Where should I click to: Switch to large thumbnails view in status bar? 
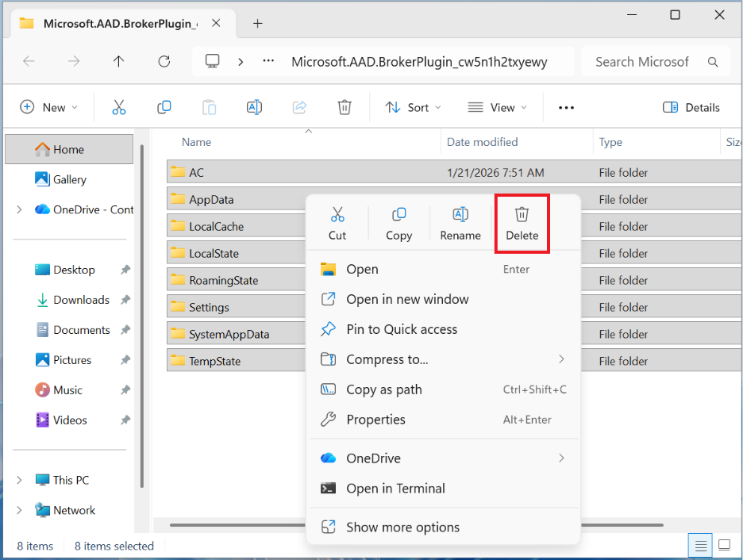pyautogui.click(x=724, y=545)
